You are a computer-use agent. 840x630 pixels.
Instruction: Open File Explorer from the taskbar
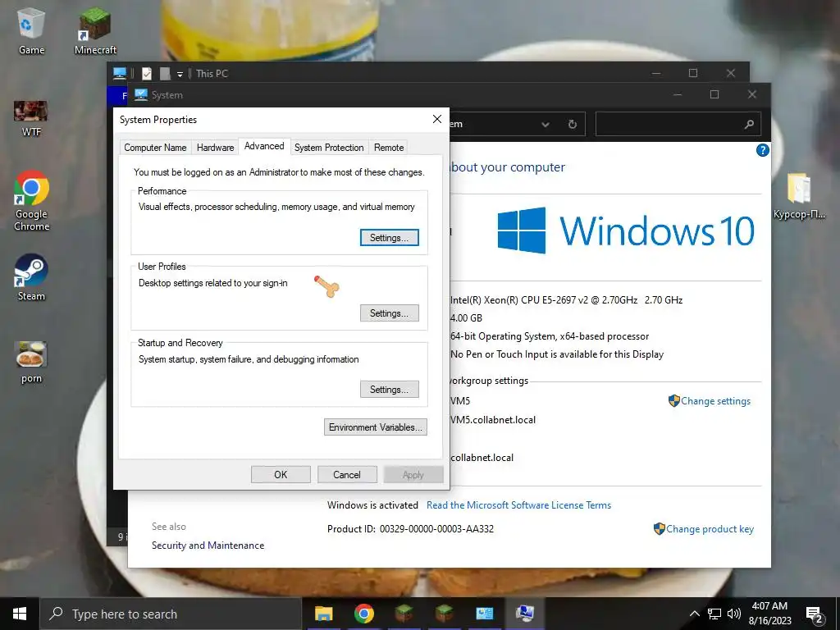[x=323, y=614]
